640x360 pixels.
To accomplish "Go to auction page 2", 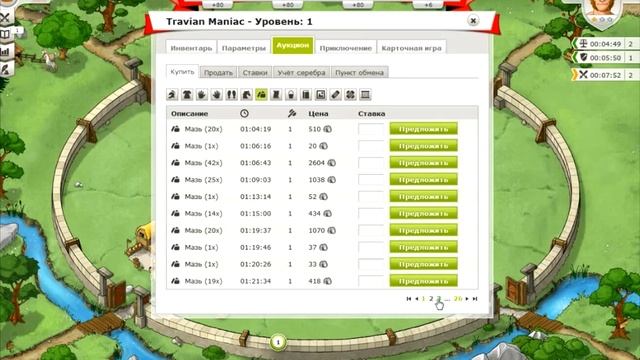I will [431, 299].
